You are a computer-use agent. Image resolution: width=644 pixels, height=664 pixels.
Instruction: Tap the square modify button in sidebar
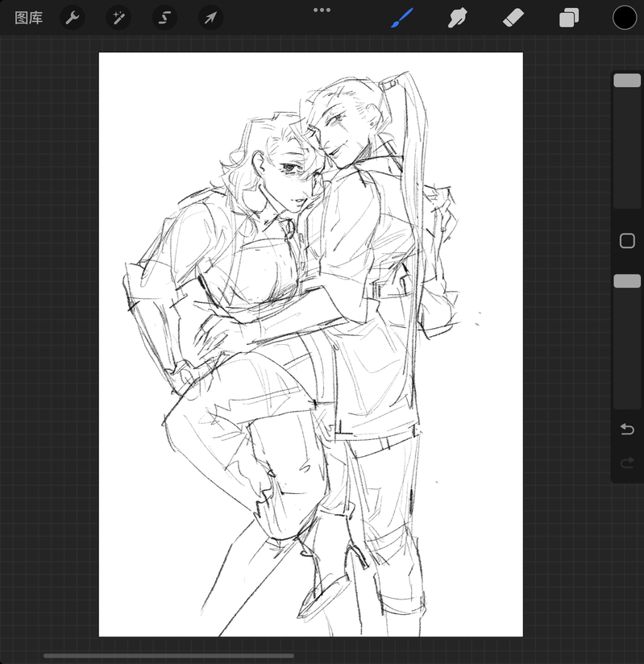pos(627,241)
